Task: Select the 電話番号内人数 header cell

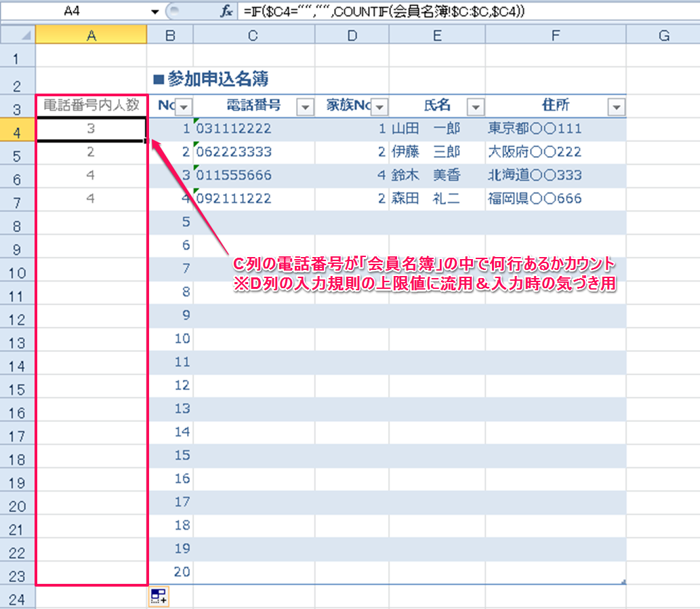Action: tap(91, 106)
